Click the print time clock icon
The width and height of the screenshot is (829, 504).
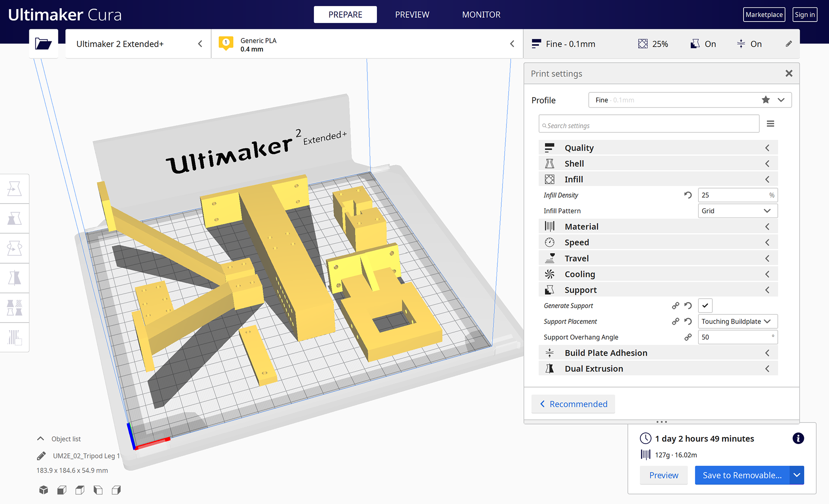click(x=645, y=438)
